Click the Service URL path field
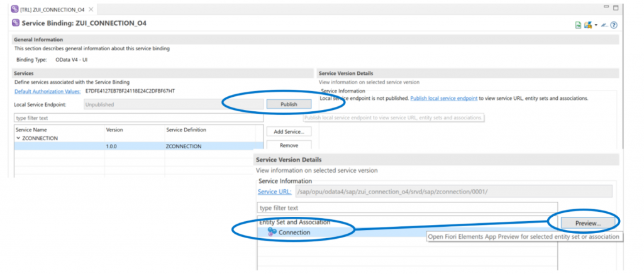Viewport: 644px width, 274px height. point(453,192)
